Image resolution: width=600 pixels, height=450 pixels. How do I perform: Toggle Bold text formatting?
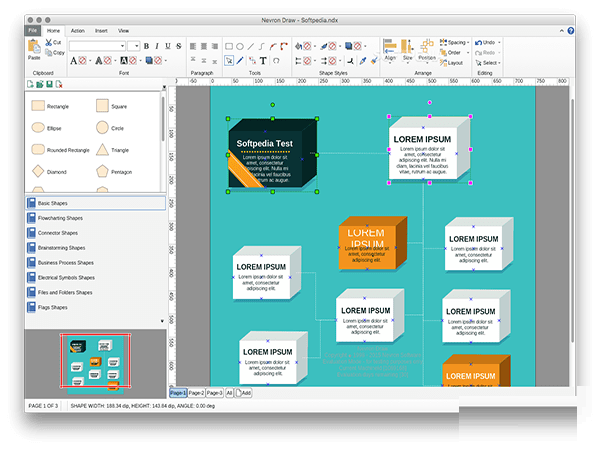(146, 45)
